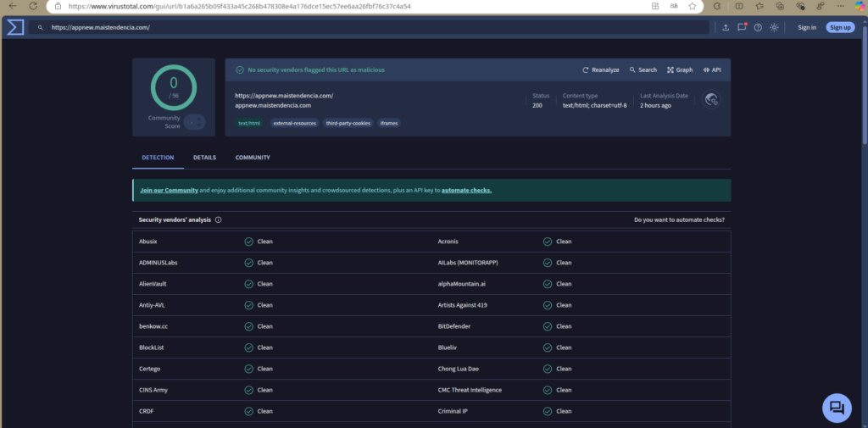Image resolution: width=868 pixels, height=428 pixels.
Task: Click the Reanalyze button
Action: click(x=601, y=69)
